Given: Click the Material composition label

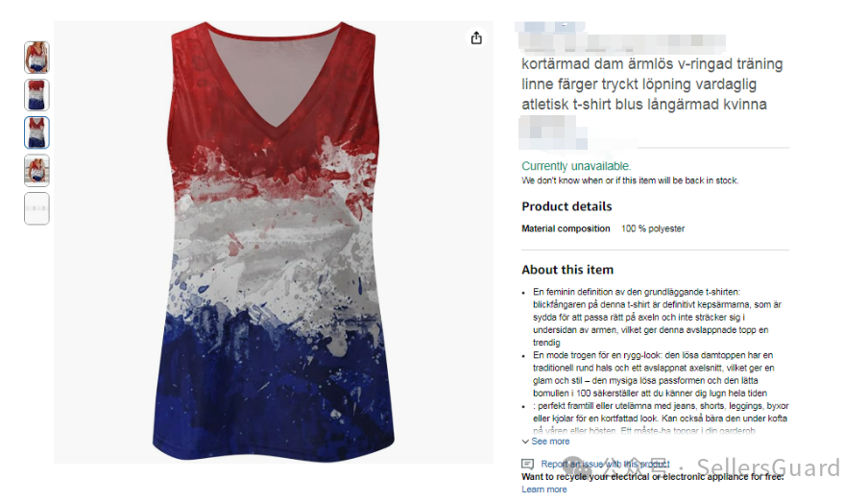Looking at the screenshot, I should pos(566,228).
